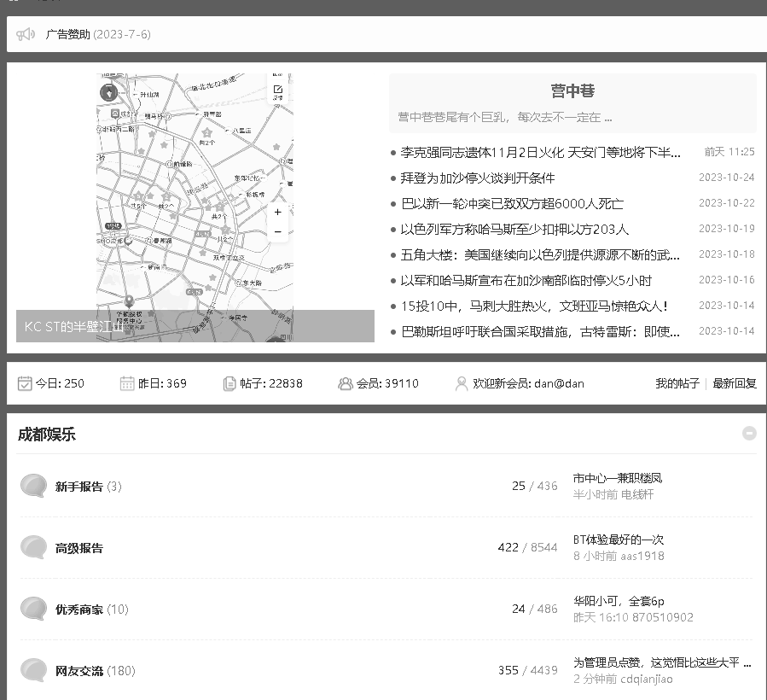767x700 pixels.
Task: Open the 新手报告 forum
Action: (78, 487)
